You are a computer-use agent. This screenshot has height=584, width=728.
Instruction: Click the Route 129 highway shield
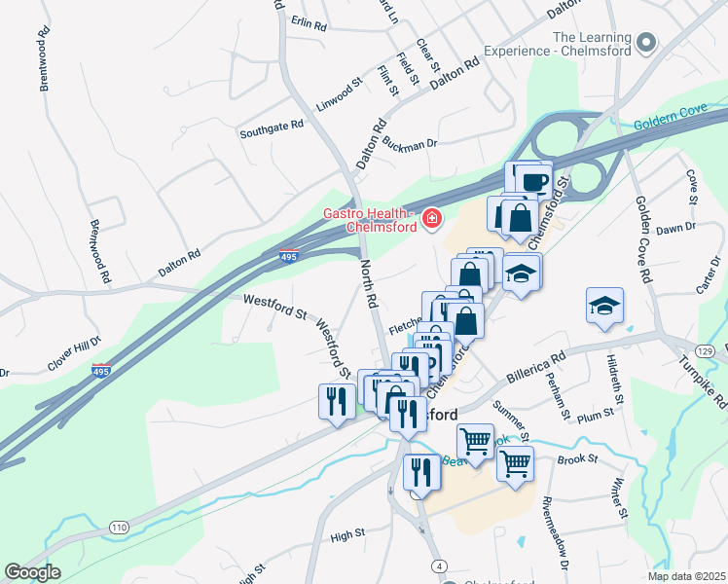pyautogui.click(x=705, y=351)
